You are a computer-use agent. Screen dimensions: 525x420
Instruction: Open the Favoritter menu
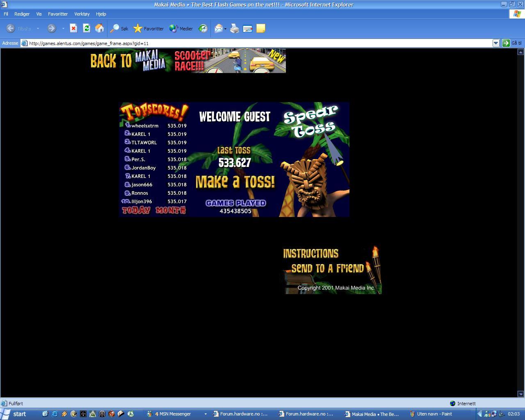pyautogui.click(x=58, y=14)
